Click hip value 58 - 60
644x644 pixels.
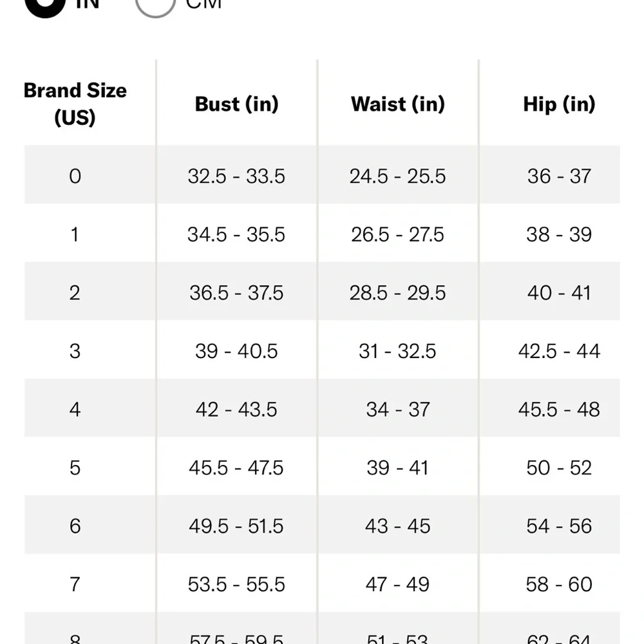[558, 584]
